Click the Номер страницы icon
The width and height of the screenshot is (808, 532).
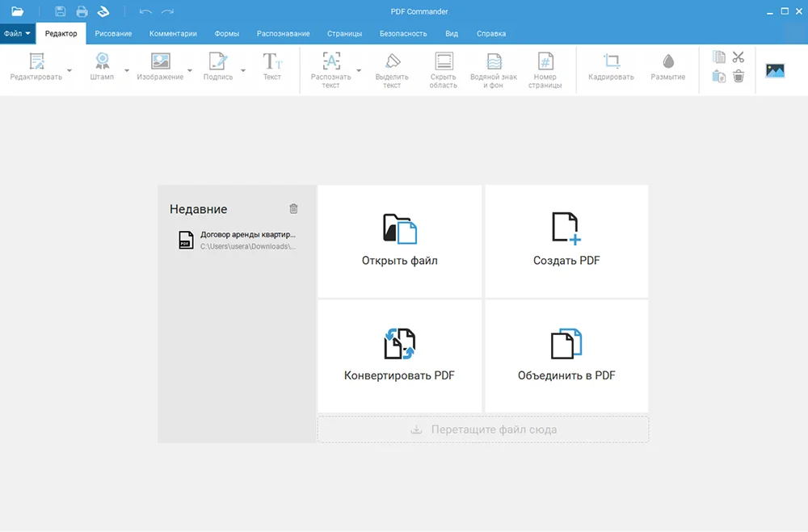coord(545,70)
